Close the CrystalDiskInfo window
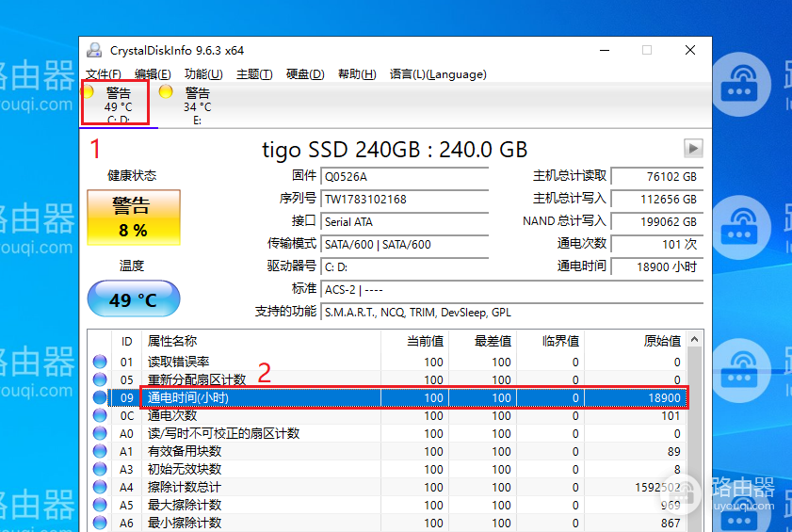792x532 pixels. click(690, 50)
